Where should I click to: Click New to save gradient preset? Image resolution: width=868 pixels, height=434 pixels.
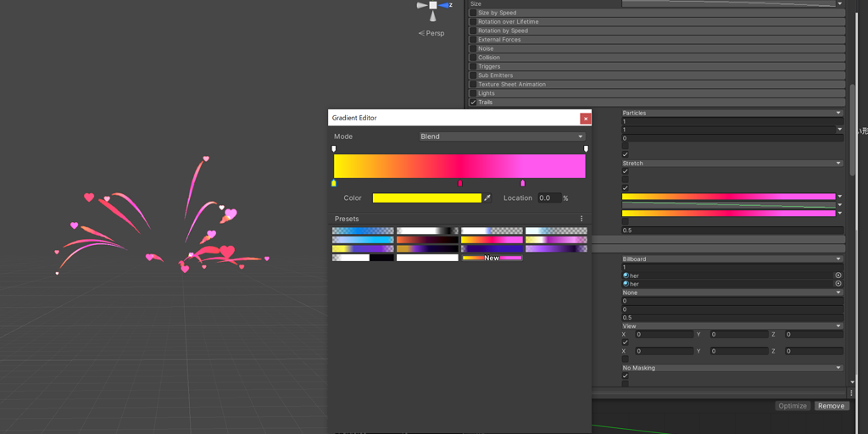click(x=492, y=258)
